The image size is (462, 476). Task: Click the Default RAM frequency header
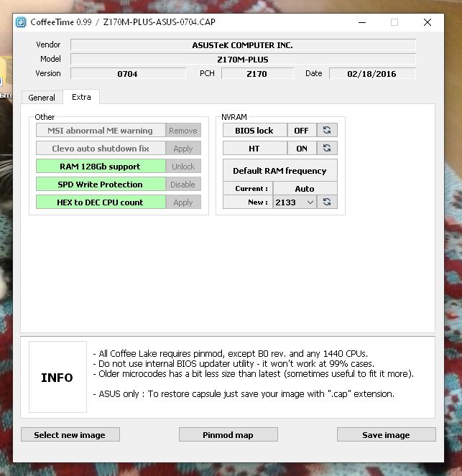pyautogui.click(x=279, y=170)
